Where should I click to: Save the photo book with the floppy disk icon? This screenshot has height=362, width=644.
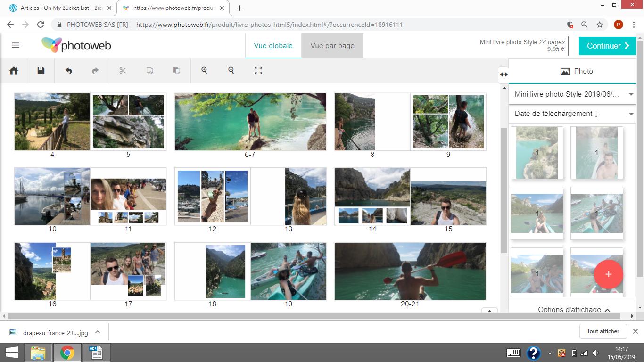click(x=41, y=71)
